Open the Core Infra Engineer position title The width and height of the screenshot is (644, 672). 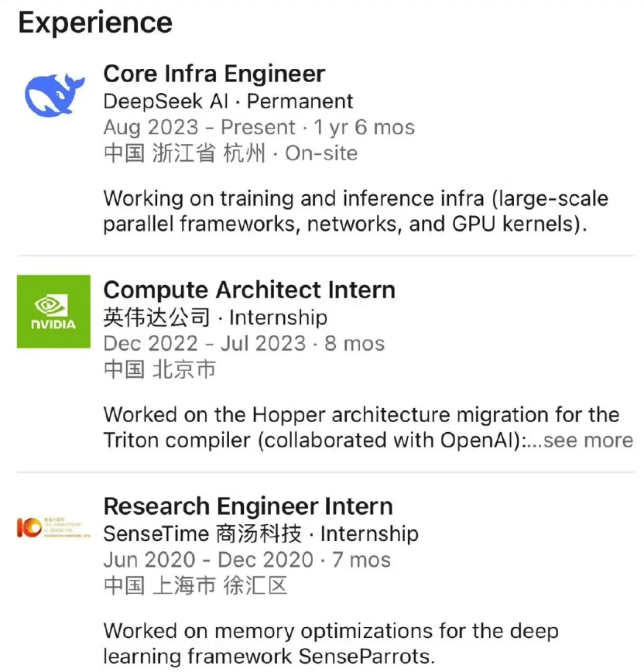click(214, 74)
